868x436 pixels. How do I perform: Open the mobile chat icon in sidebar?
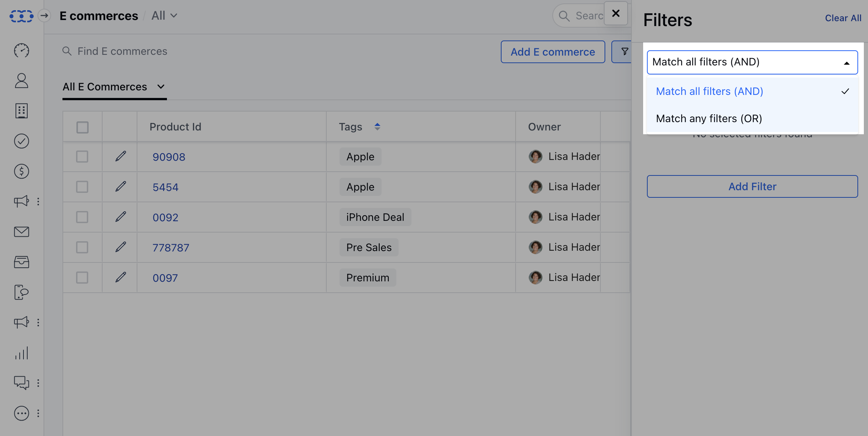[x=22, y=292]
